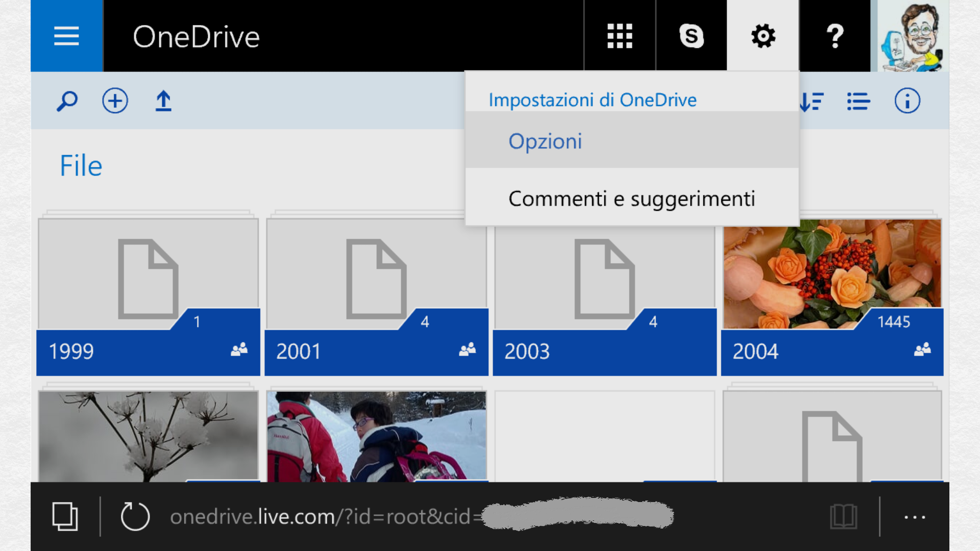Open the browser tabs view icon
Viewport: 980px width, 551px height.
[65, 516]
